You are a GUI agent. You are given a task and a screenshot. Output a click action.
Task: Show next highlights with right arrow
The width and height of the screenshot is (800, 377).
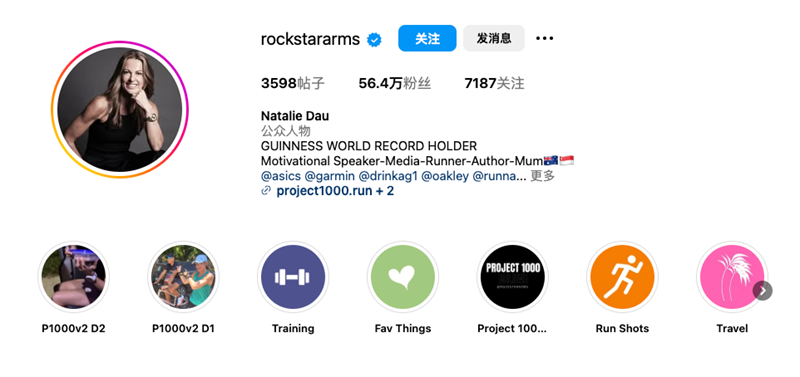762,291
